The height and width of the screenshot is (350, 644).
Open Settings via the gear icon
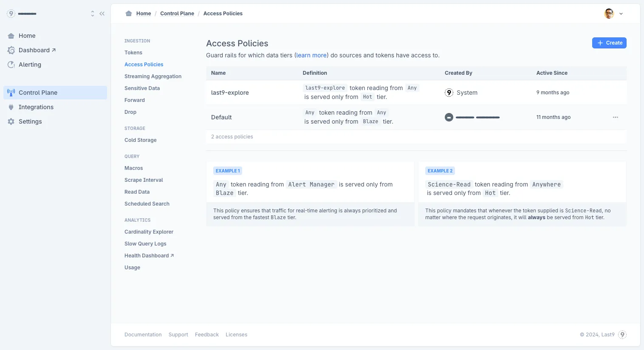pyautogui.click(x=11, y=122)
